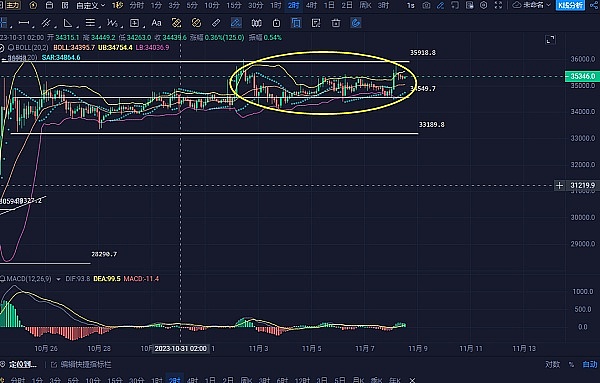600x383 pixels.
Task: Select 月K in bottom timeframe bar
Action: (358, 380)
